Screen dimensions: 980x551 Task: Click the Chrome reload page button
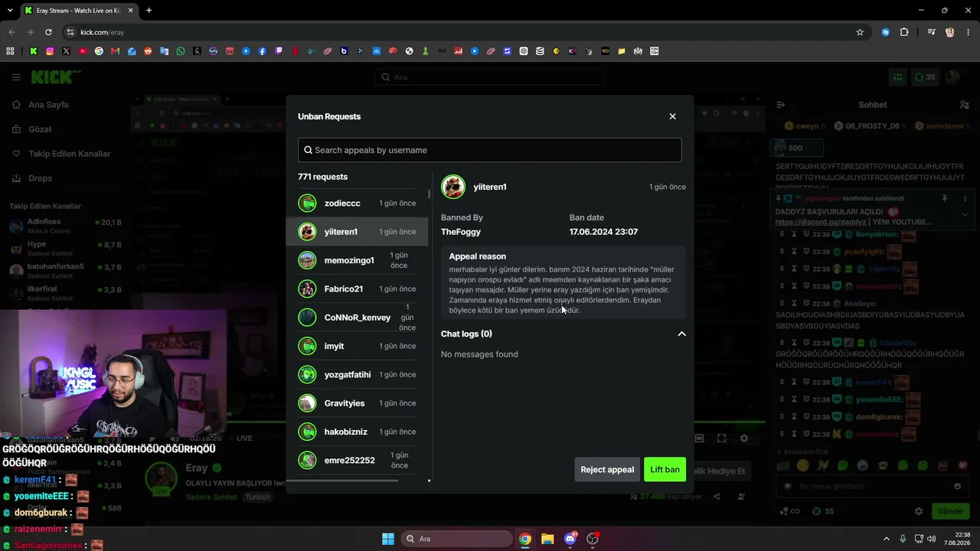(x=48, y=32)
